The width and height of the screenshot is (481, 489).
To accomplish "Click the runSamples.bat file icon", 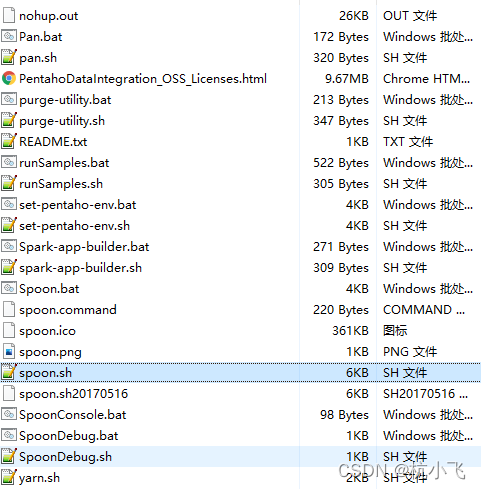I will click(9, 162).
